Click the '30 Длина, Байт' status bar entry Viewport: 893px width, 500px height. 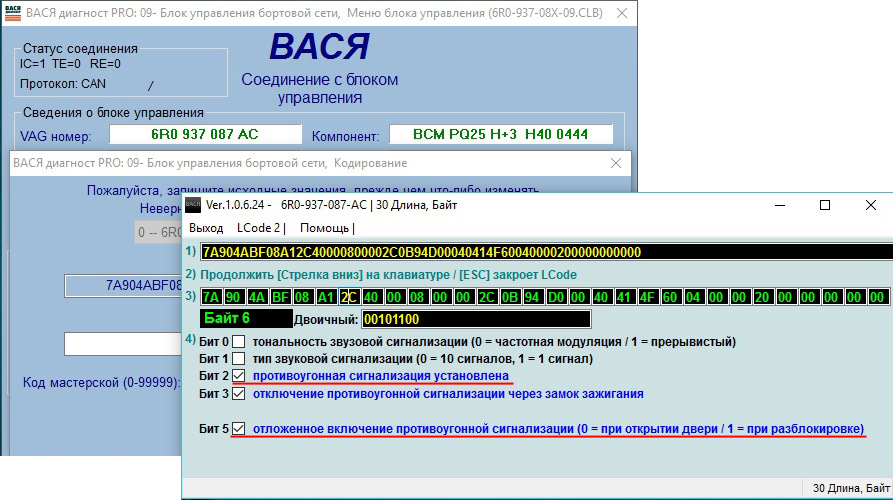click(x=851, y=488)
